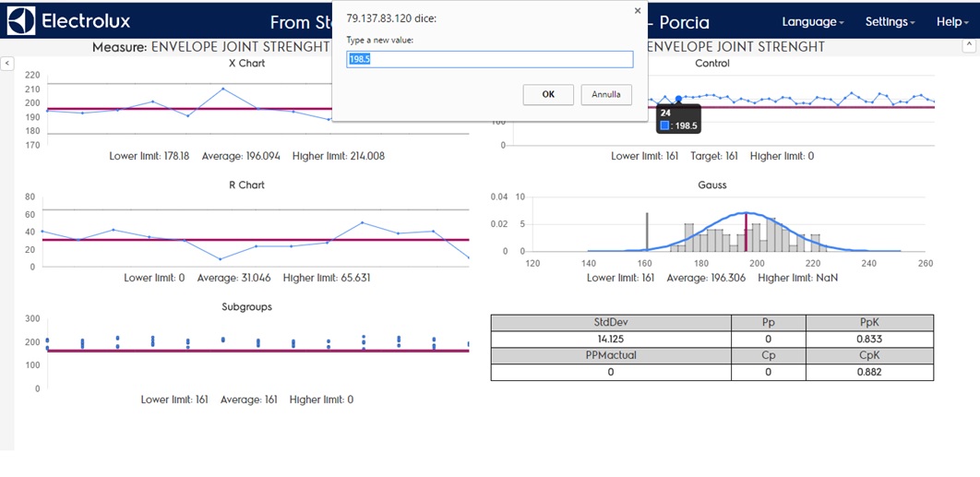Click the new value input field

(490, 59)
